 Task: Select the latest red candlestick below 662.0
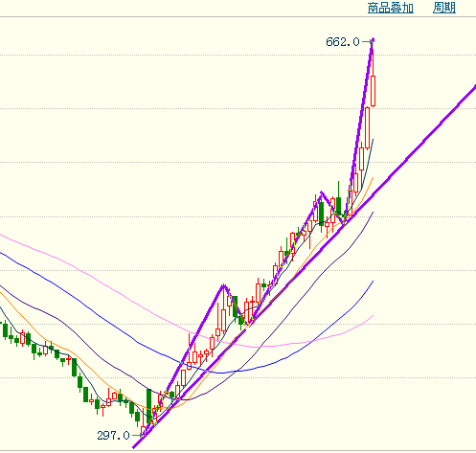373,91
